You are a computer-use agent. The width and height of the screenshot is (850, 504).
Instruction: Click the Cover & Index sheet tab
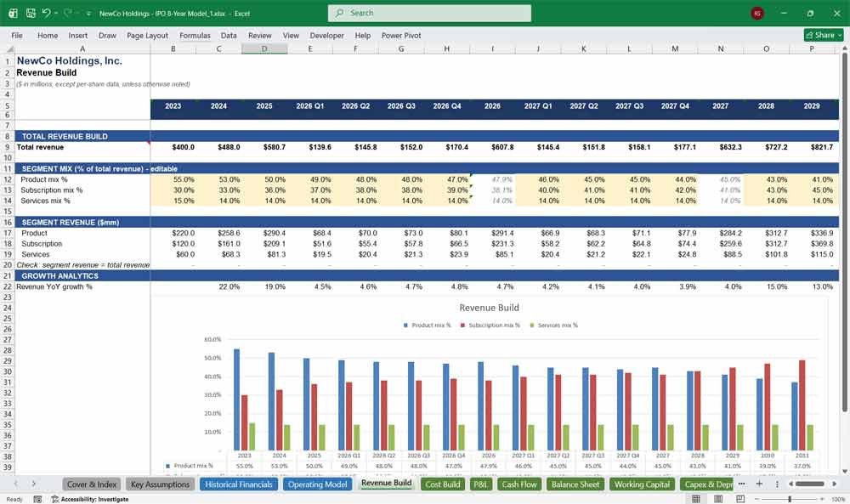[92, 484]
